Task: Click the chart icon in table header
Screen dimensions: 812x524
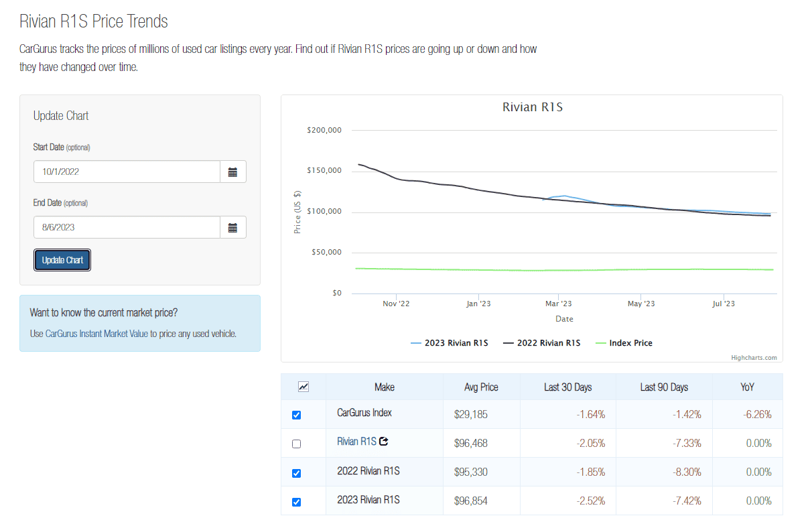Action: (x=303, y=387)
